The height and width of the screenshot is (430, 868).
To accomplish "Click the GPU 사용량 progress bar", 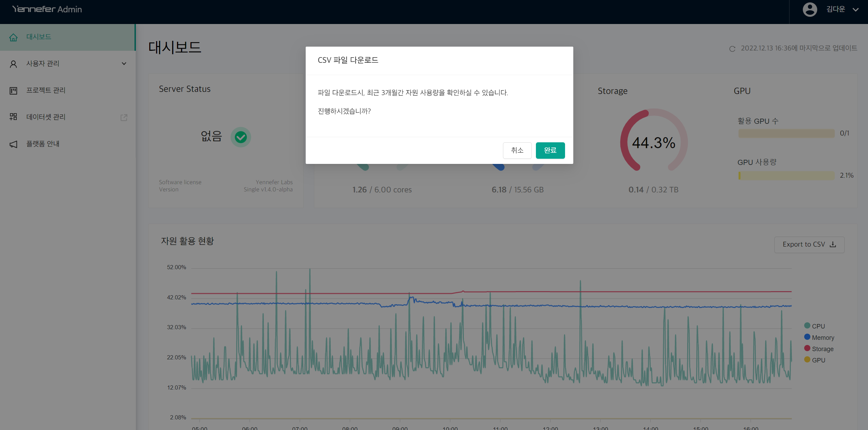I will [786, 176].
